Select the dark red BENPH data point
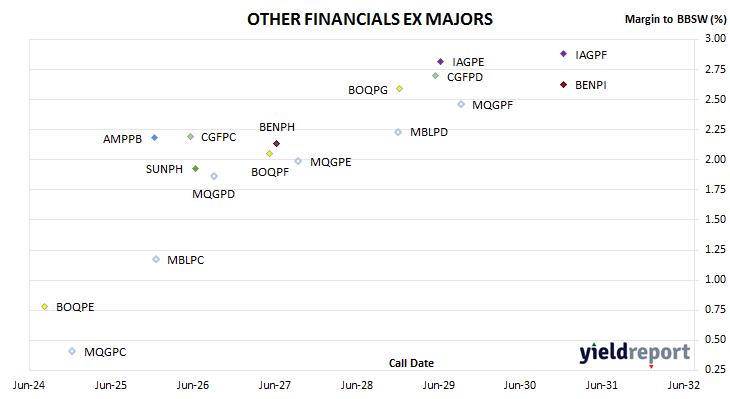The height and width of the screenshot is (399, 730). click(x=277, y=143)
